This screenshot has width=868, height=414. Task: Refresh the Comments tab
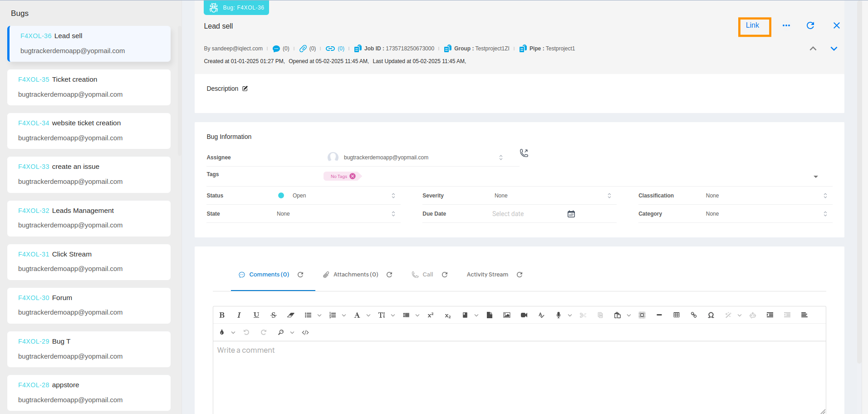click(x=300, y=275)
